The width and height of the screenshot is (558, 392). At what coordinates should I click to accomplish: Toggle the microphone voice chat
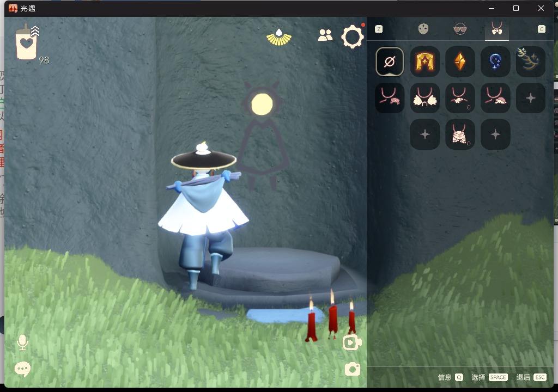pyautogui.click(x=22, y=342)
